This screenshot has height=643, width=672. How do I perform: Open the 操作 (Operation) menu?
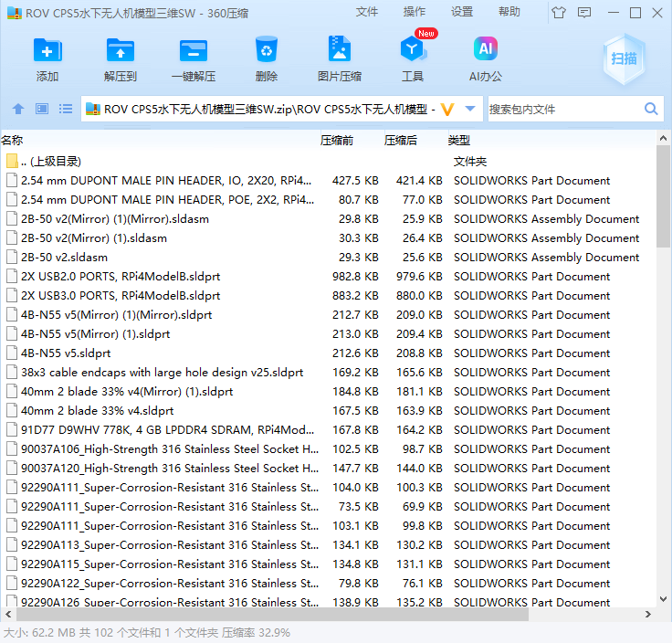414,12
